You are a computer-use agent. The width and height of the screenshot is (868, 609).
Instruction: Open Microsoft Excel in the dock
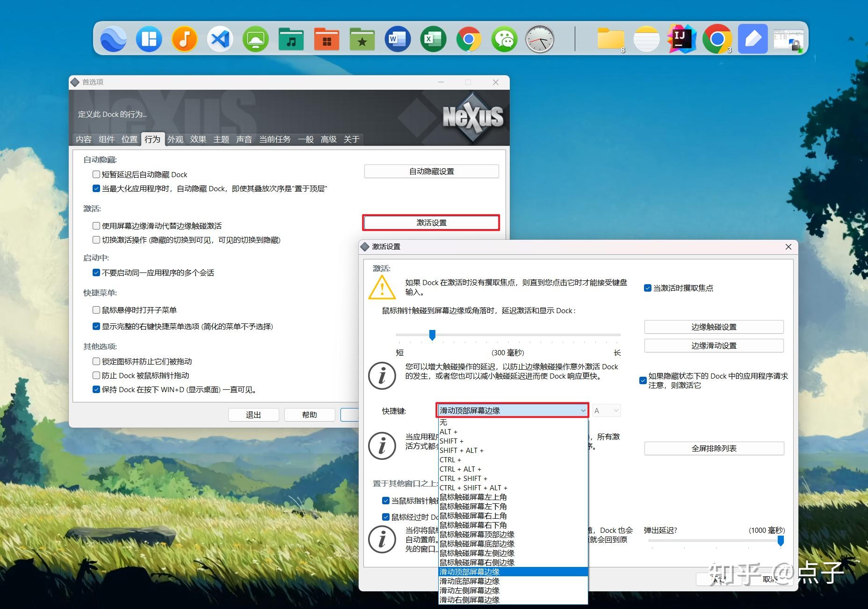click(433, 39)
